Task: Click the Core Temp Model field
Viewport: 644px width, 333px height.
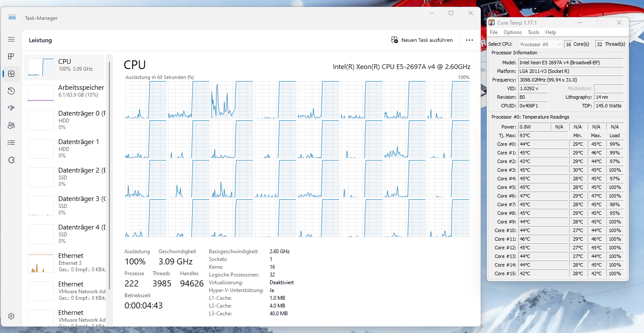Action: point(571,63)
